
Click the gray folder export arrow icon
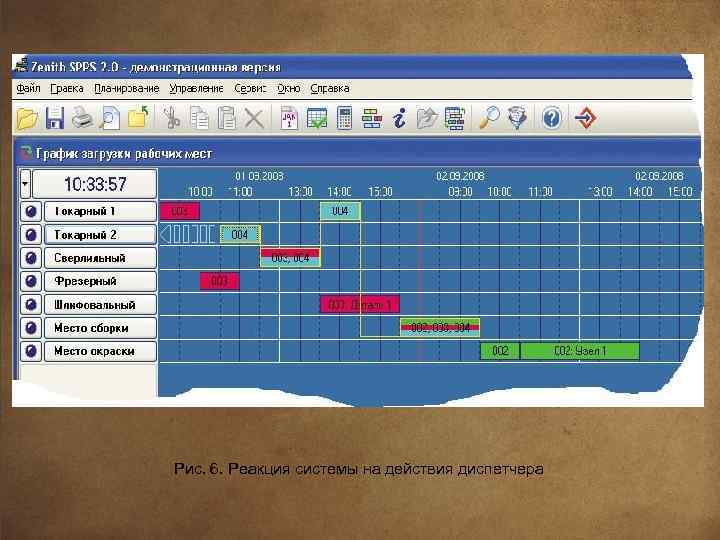point(427,118)
